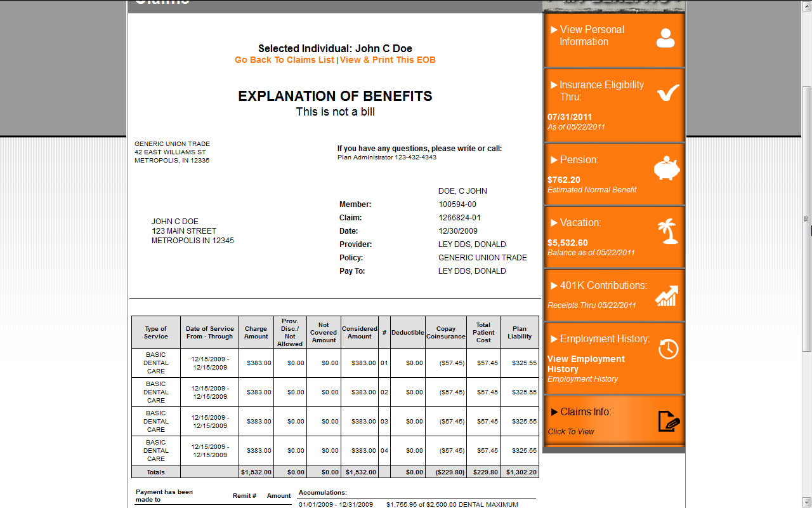The height and width of the screenshot is (508, 812).
Task: Click the $5,532.60 vacation balance
Action: tap(568, 243)
